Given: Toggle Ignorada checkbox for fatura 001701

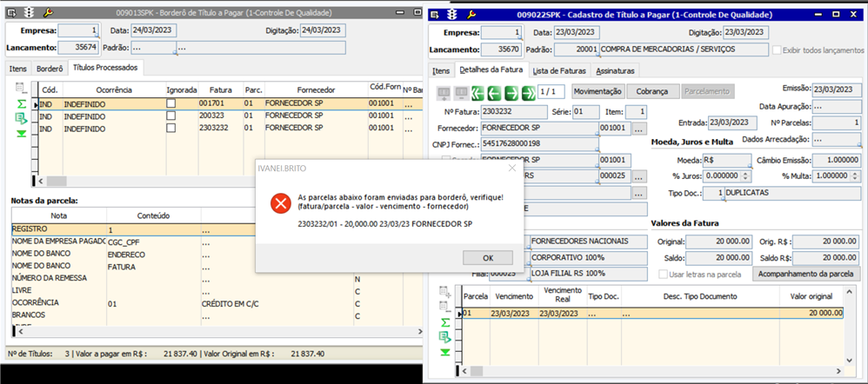Looking at the screenshot, I should (171, 103).
